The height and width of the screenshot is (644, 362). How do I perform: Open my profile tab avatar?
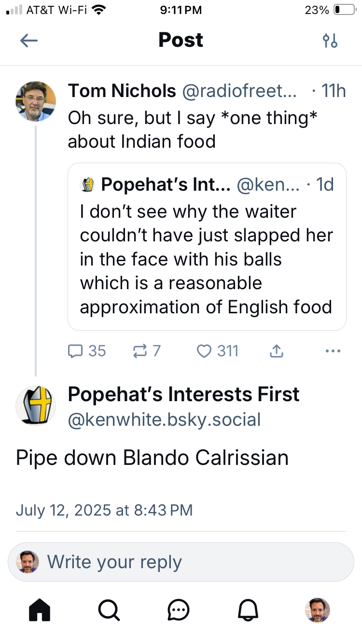click(x=318, y=610)
